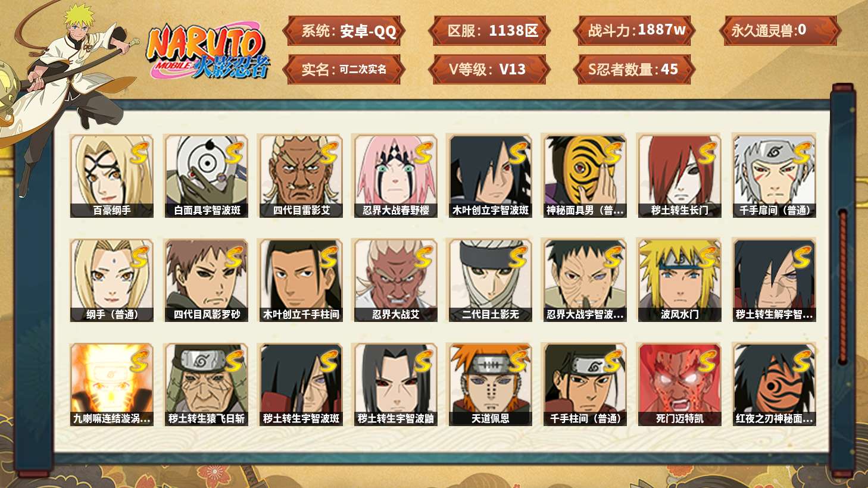Click the 永久通灵兽 0 banner
The width and height of the screenshot is (868, 488).
[779, 30]
